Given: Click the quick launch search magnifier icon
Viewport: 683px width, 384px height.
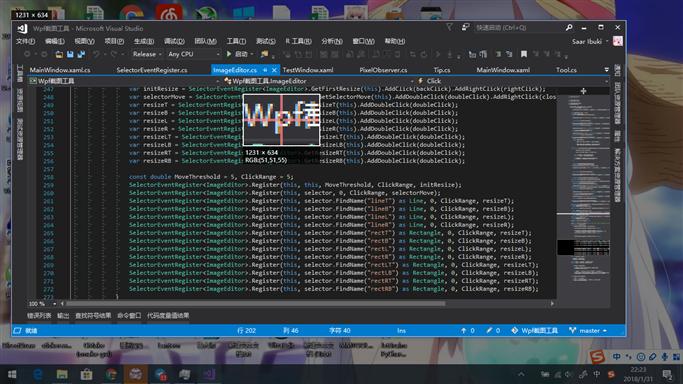Looking at the screenshot, I should (569, 27).
